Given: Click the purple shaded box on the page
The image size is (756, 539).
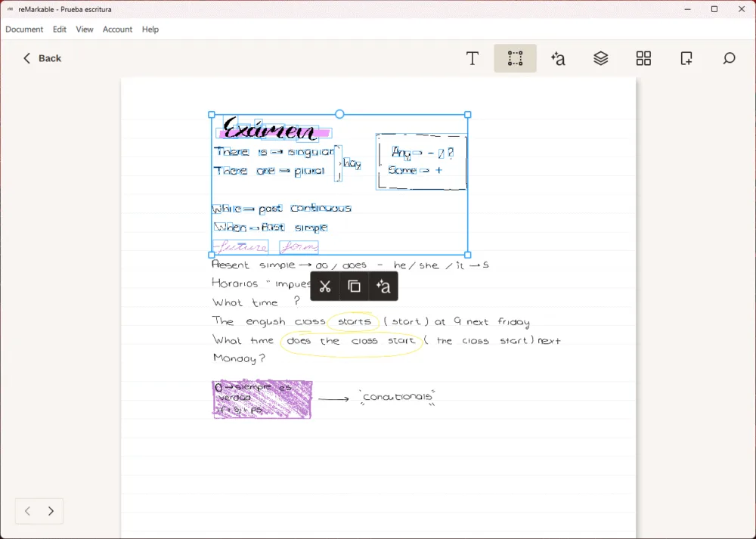Looking at the screenshot, I should pos(262,399).
